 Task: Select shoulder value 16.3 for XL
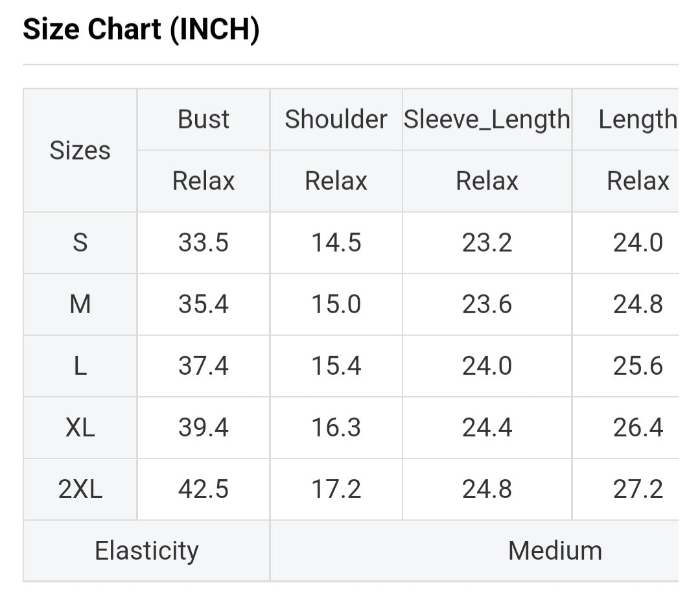[x=336, y=428]
